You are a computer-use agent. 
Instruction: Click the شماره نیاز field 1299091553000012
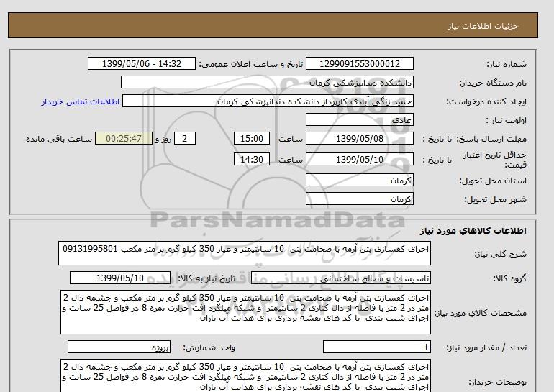pyautogui.click(x=359, y=63)
